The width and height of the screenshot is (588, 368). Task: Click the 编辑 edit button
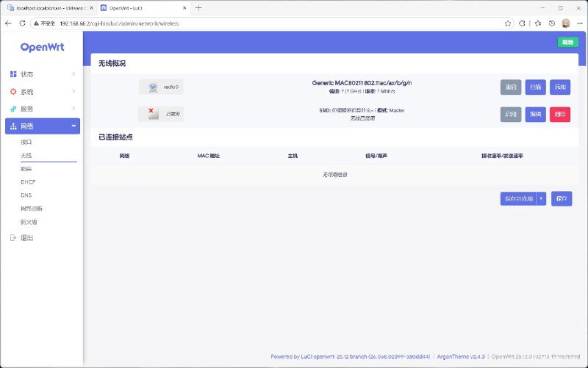[536, 115]
